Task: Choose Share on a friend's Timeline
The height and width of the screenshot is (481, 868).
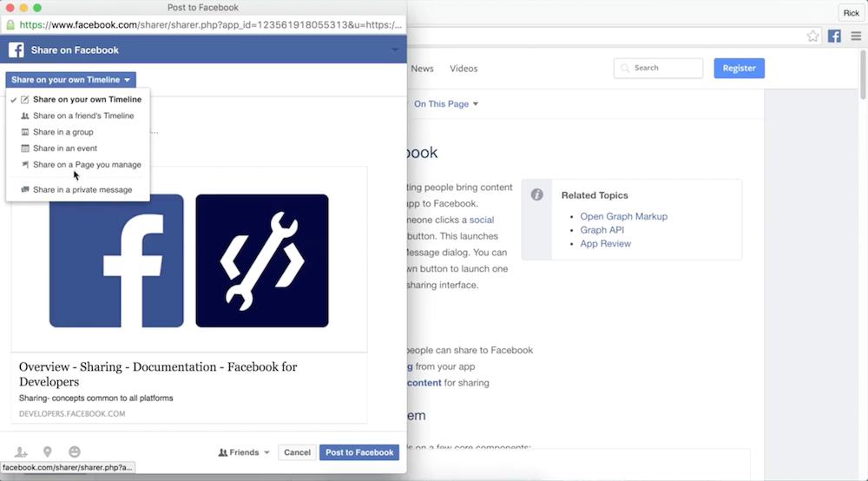Action: 83,115
